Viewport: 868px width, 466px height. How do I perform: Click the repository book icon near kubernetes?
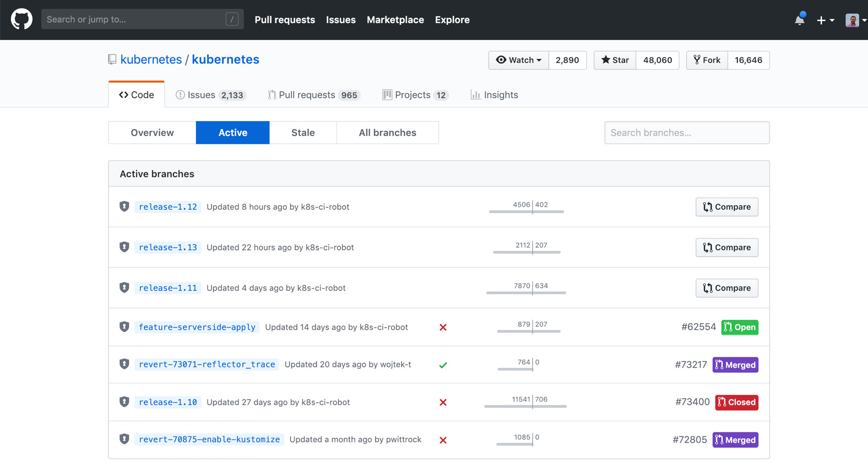112,60
